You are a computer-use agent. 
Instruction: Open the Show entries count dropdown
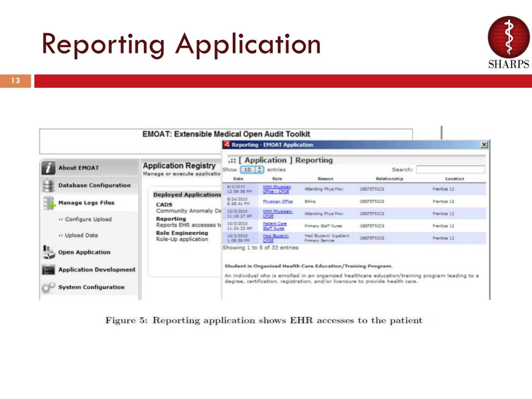[252, 170]
